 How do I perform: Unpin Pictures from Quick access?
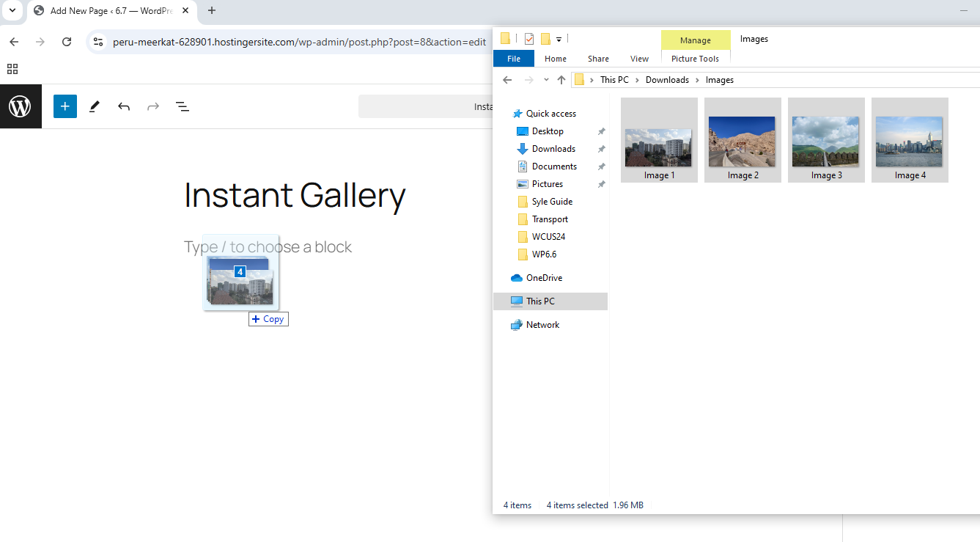(x=601, y=183)
